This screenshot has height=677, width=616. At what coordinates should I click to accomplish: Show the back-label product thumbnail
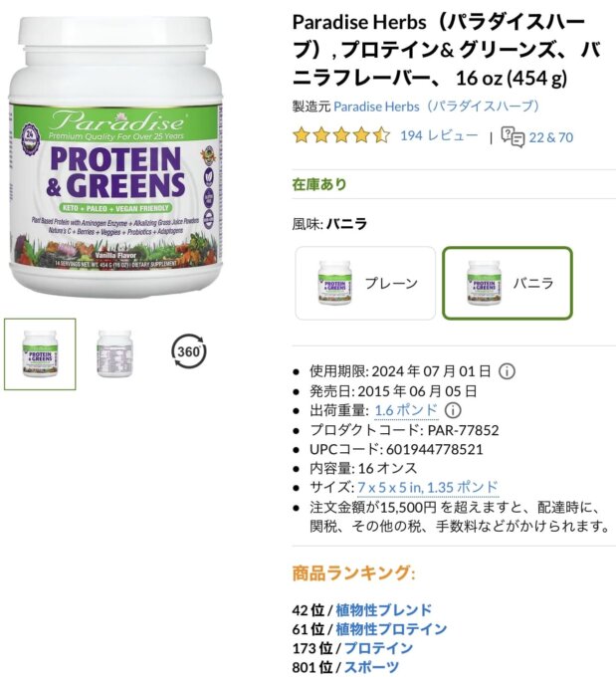pos(114,354)
